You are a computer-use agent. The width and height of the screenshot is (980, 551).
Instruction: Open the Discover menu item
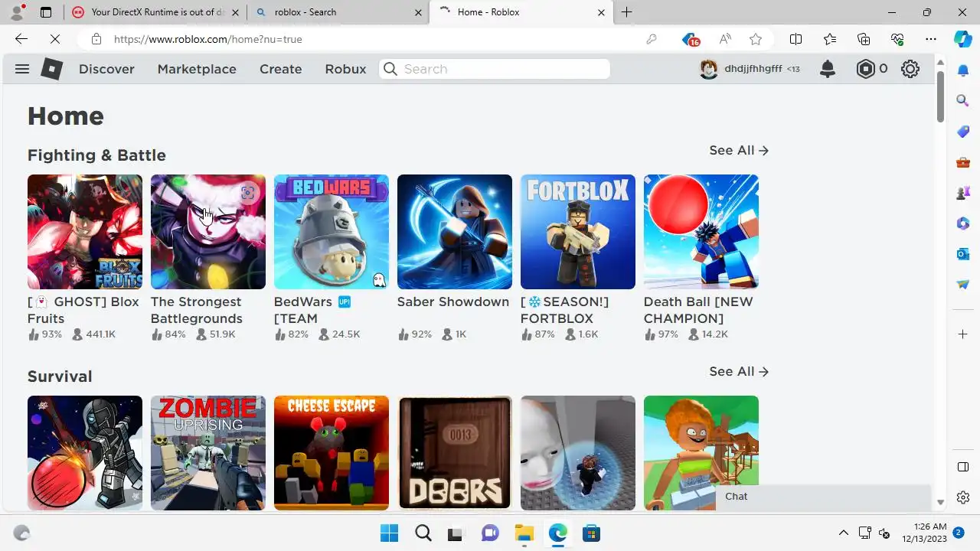point(106,69)
